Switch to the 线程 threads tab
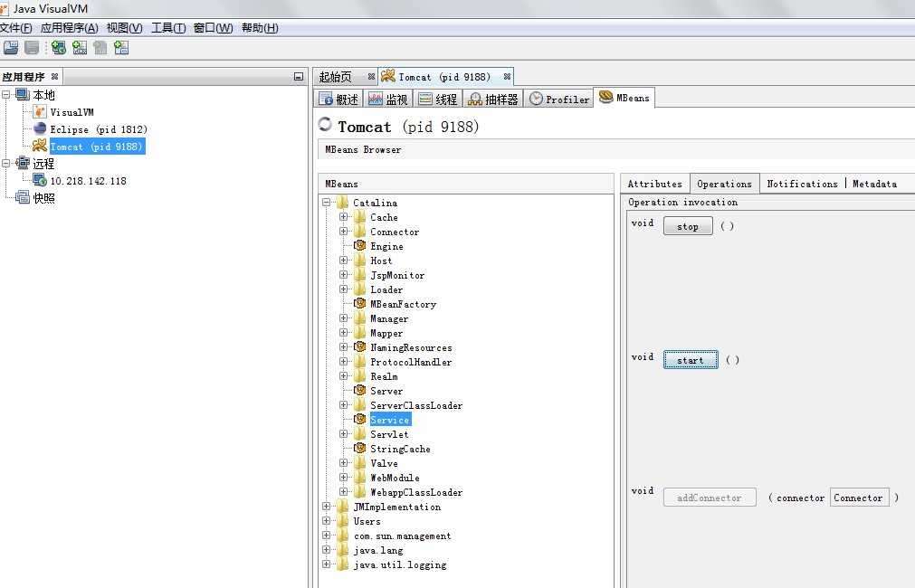 pos(438,100)
